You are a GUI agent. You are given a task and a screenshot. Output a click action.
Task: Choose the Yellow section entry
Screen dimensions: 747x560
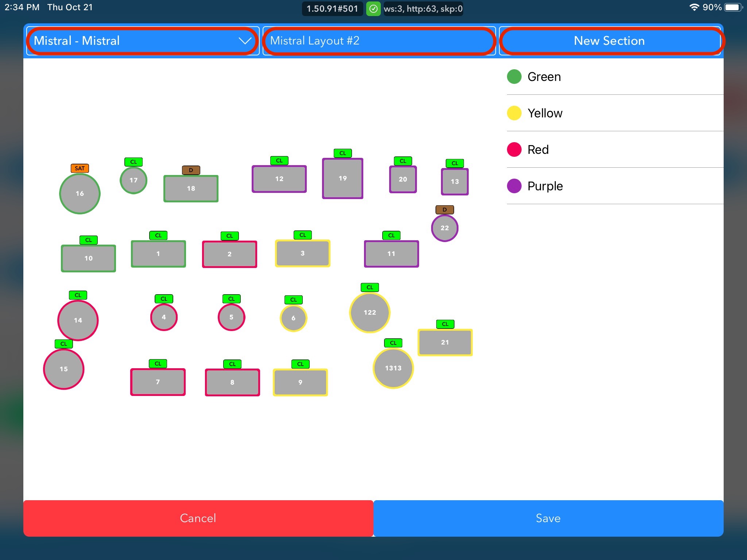544,113
